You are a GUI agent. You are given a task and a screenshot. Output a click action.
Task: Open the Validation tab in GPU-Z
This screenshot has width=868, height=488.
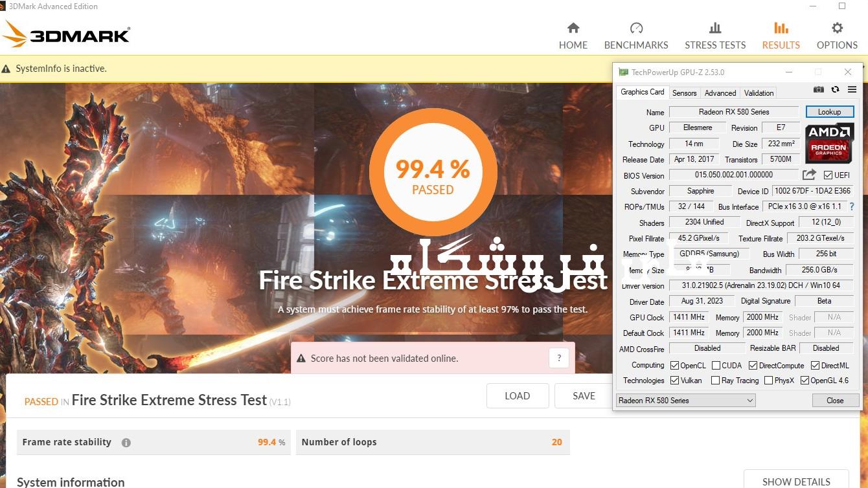point(759,93)
